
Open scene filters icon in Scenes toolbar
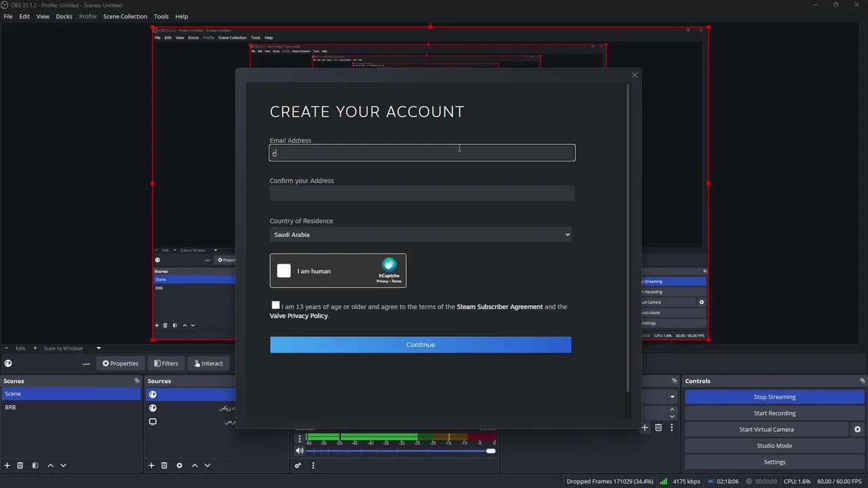pyautogui.click(x=35, y=466)
